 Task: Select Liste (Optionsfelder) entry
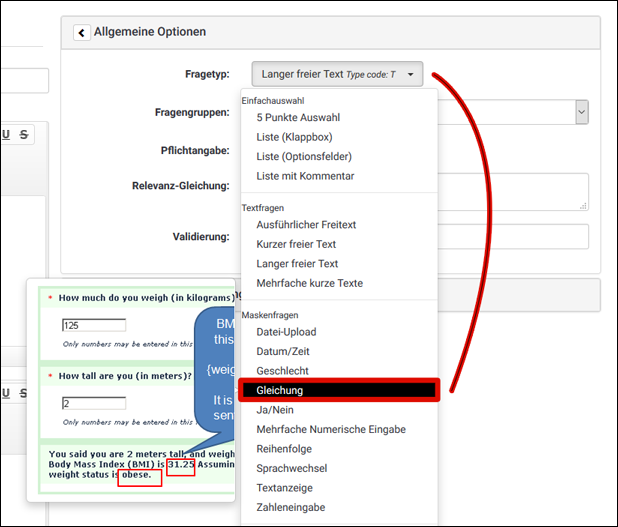(304, 156)
